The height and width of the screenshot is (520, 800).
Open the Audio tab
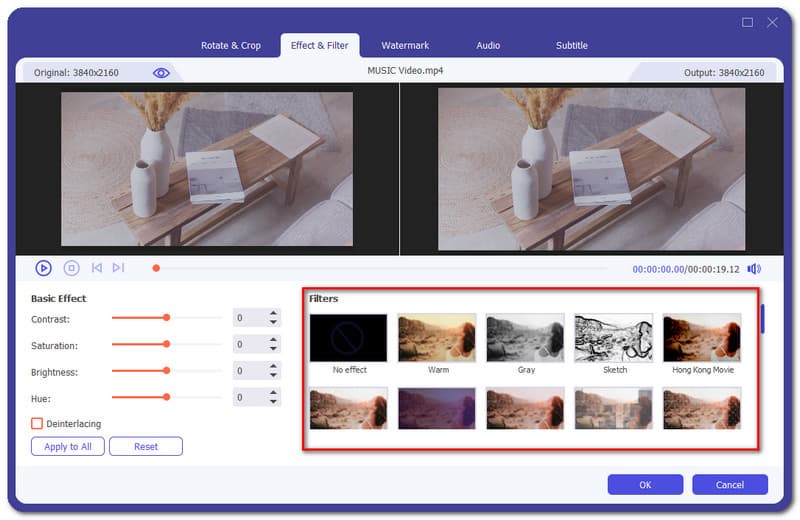pos(488,45)
